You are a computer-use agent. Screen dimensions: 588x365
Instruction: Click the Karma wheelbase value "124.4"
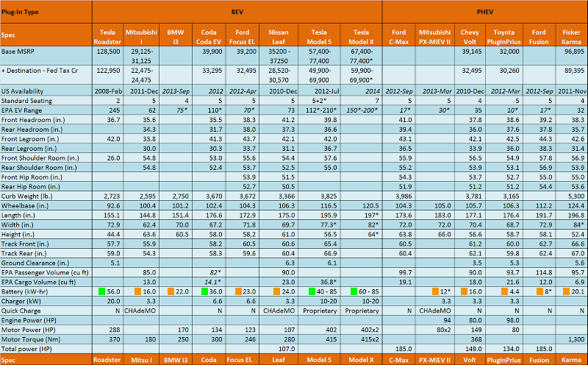click(576, 206)
